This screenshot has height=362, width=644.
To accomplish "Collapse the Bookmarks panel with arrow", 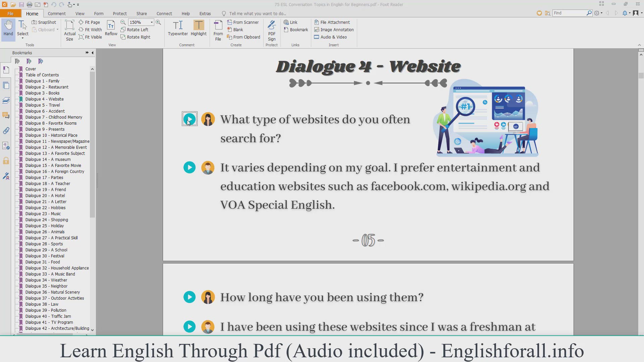I will (x=93, y=53).
